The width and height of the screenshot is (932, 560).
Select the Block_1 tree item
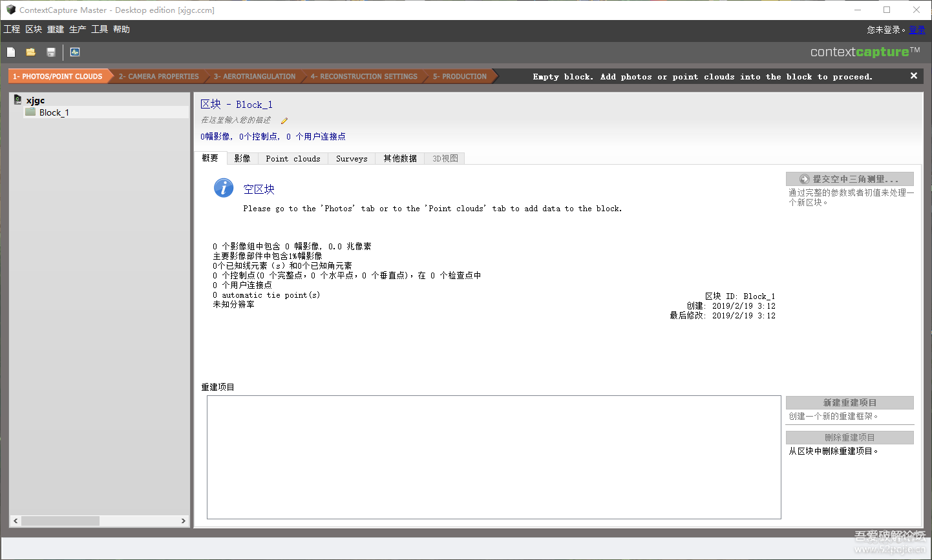54,112
